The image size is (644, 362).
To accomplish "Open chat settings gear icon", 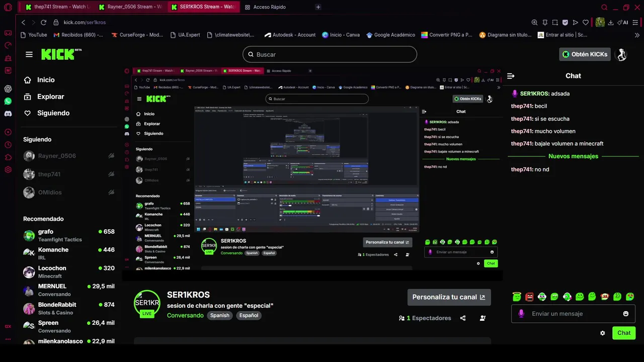I will 603,333.
